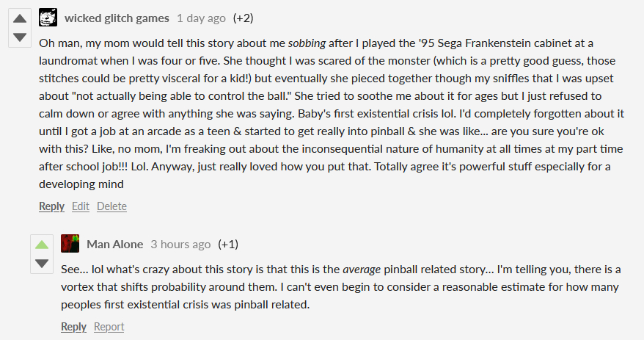Report Man Alone's comment
Screen dimensions: 644x340
[x=109, y=327]
